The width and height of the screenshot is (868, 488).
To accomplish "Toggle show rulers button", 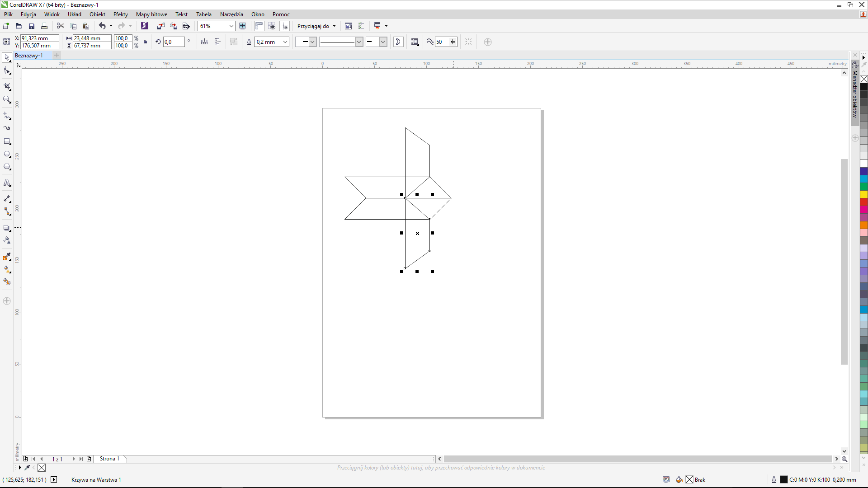I will [259, 26].
